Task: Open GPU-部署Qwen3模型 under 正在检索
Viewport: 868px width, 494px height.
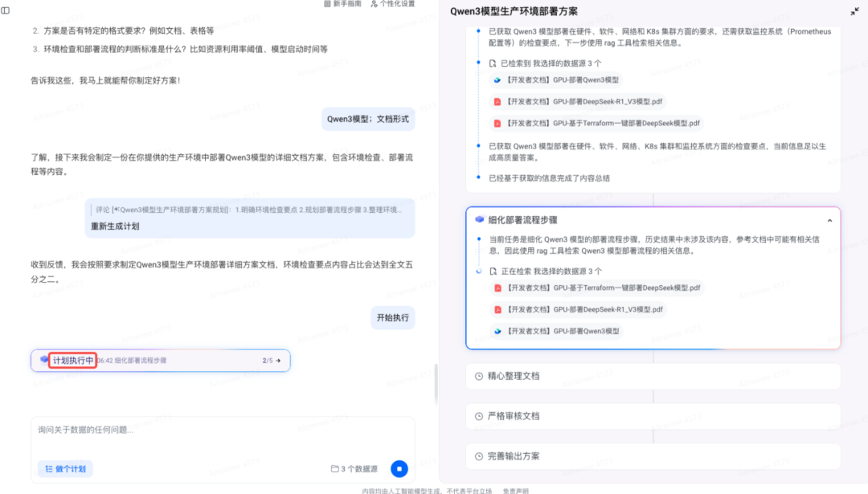Action: coord(557,331)
